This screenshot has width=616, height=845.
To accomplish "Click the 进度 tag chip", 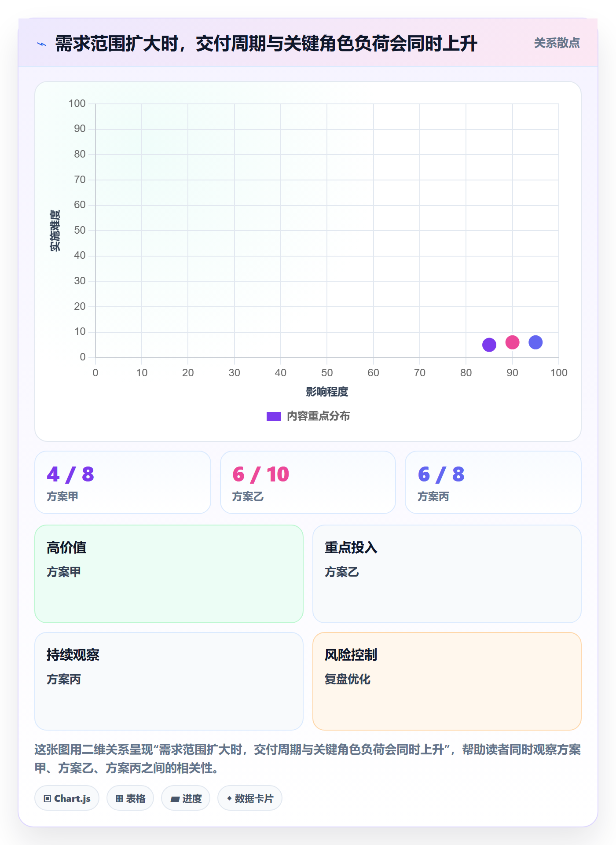I will [x=186, y=798].
